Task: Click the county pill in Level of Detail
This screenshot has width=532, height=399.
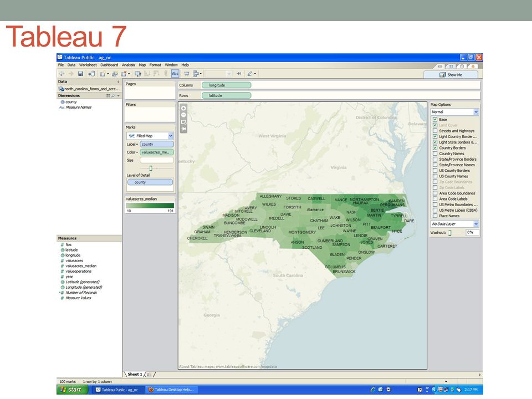Action: [x=150, y=182]
